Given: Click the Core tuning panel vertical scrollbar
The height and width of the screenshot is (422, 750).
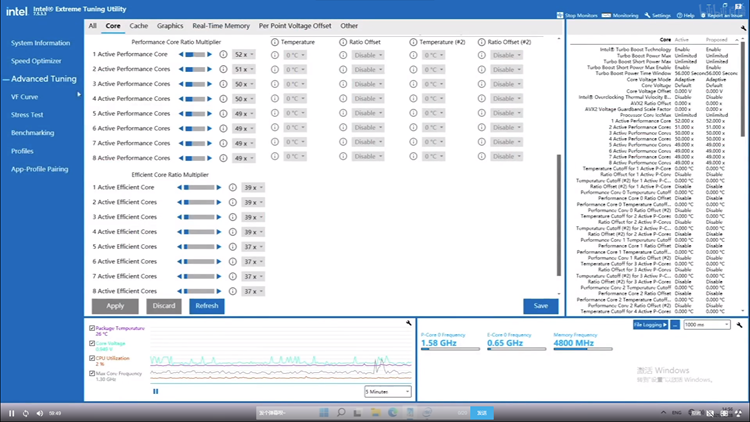Looking at the screenshot, I should 559,215.
